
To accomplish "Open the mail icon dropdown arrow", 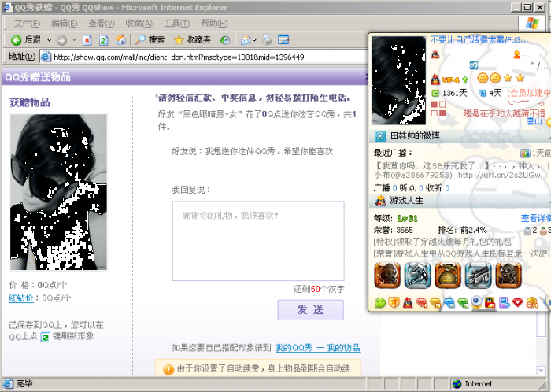I will 254,40.
